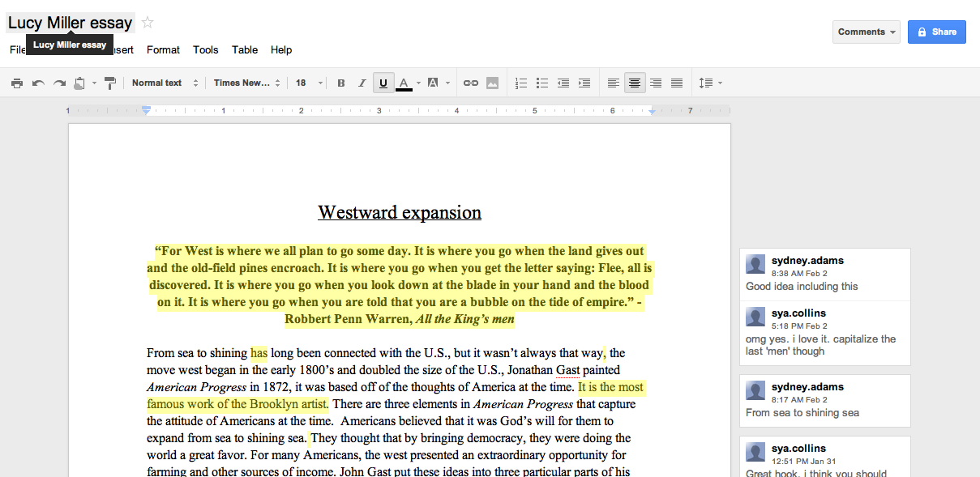Click avatar of sya.collins 12:51 PM comment

coord(755,452)
